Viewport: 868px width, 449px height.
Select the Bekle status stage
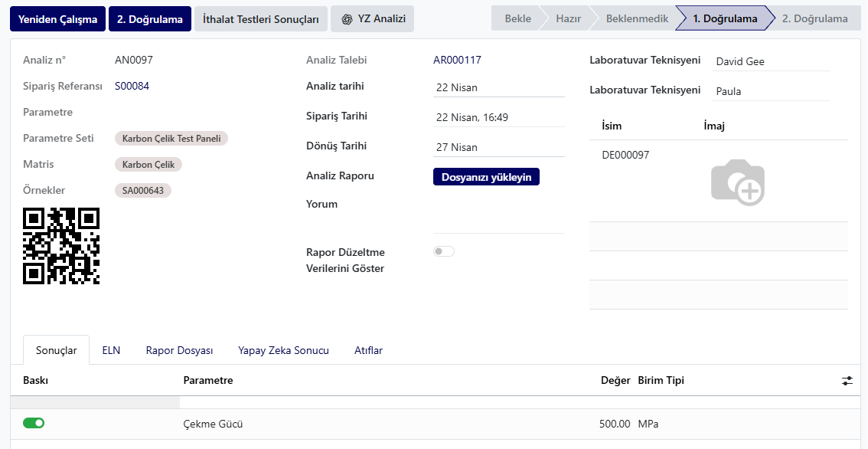(x=517, y=19)
